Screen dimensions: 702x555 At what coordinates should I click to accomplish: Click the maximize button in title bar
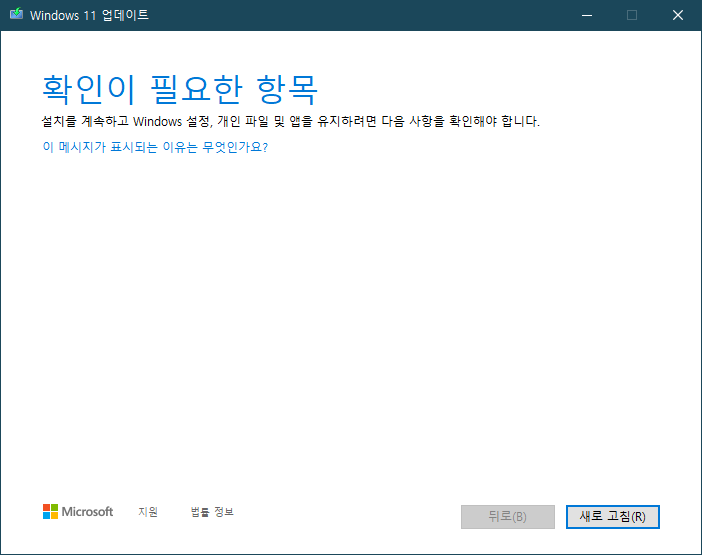pyautogui.click(x=632, y=15)
